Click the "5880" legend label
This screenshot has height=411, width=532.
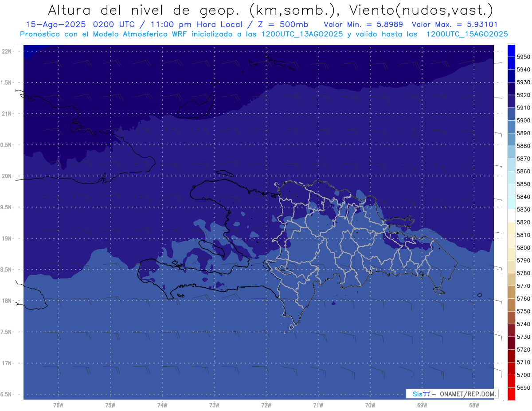(x=523, y=146)
